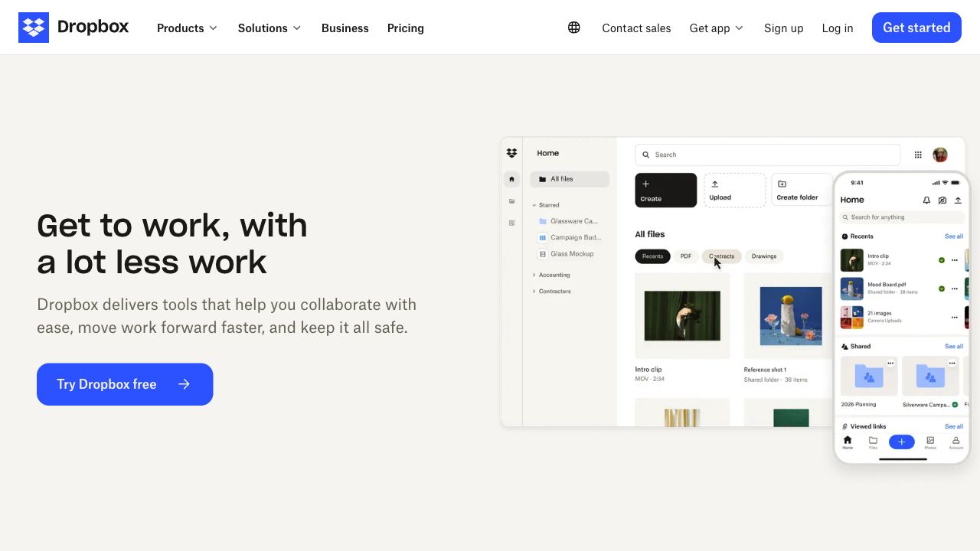Click the Dropbox icon in the mockup's sidebar

click(512, 153)
